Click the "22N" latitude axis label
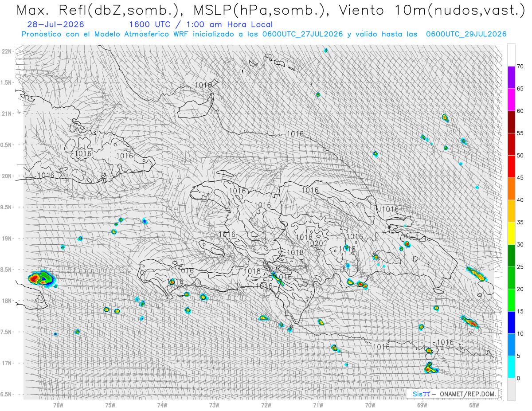Image resolution: width=532 pixels, height=411 pixels. (x=7, y=51)
